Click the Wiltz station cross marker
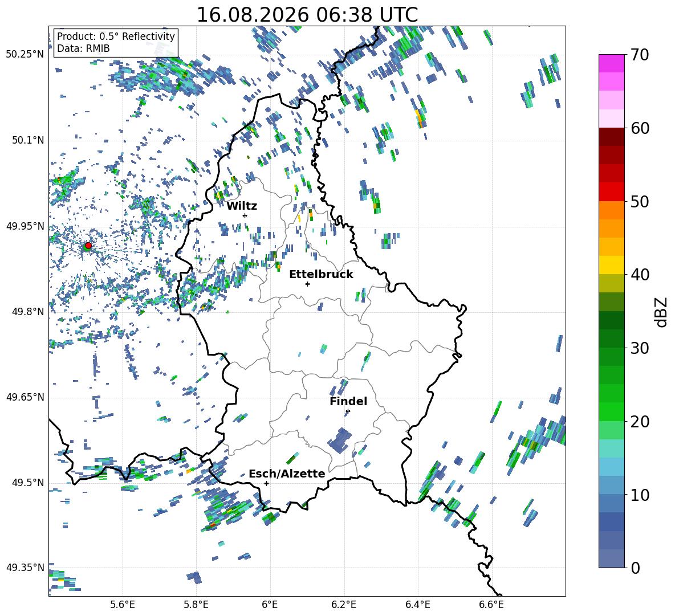 [245, 215]
